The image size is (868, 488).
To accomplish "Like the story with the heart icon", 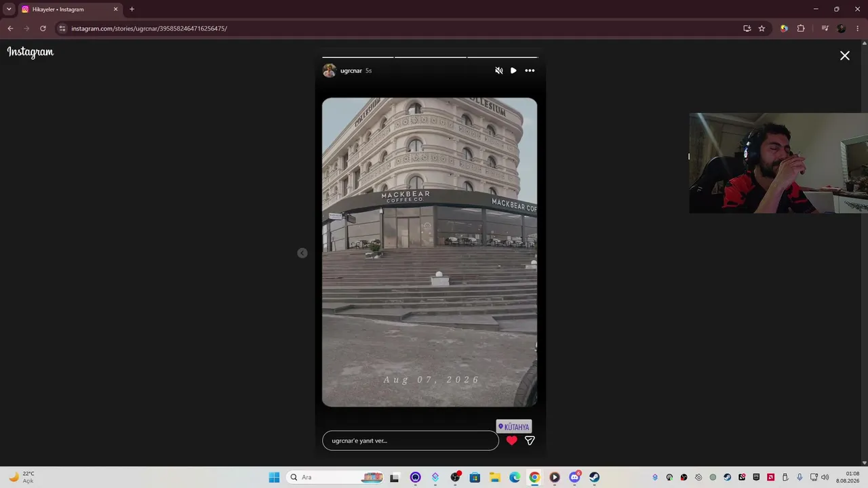I will [x=511, y=441].
